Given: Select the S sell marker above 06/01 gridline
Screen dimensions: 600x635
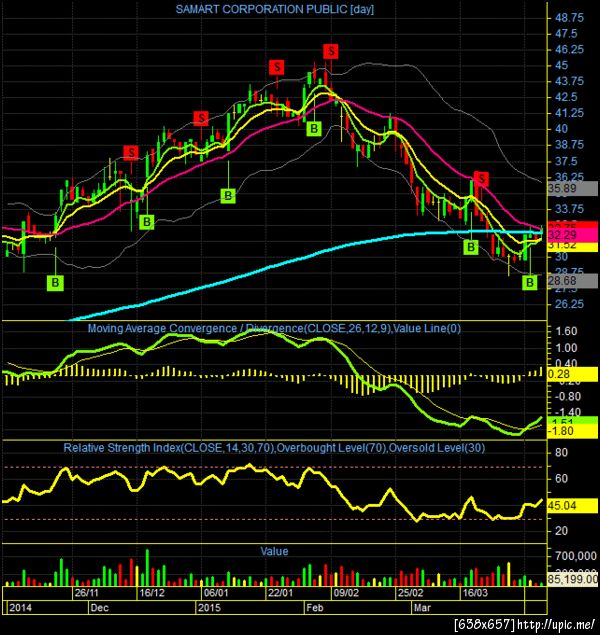Looking at the screenshot, I should (x=201, y=118).
